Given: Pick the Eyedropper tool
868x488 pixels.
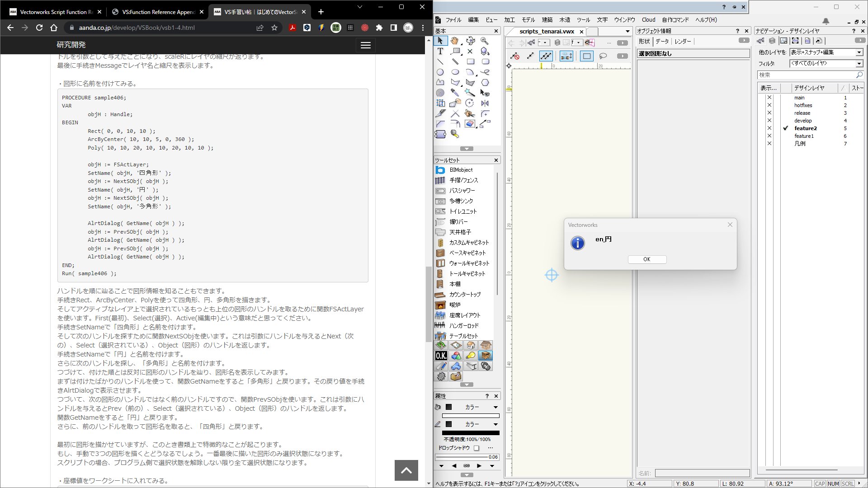Looking at the screenshot, I should click(455, 93).
